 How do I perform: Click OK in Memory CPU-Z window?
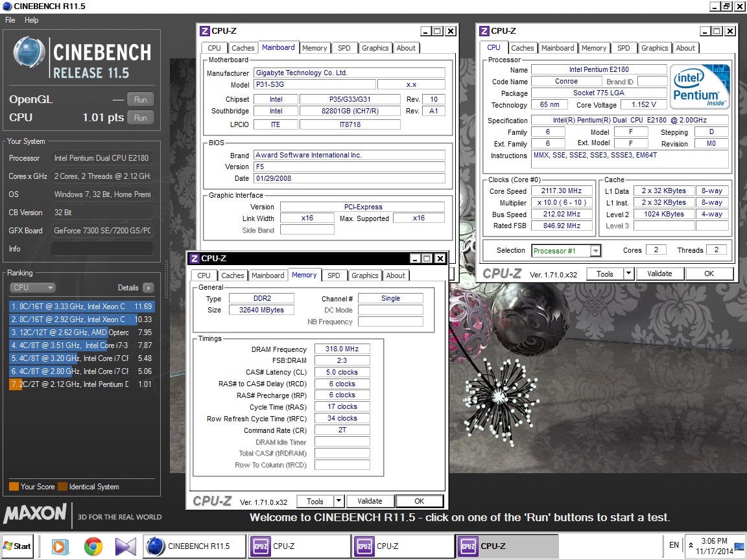click(x=420, y=502)
